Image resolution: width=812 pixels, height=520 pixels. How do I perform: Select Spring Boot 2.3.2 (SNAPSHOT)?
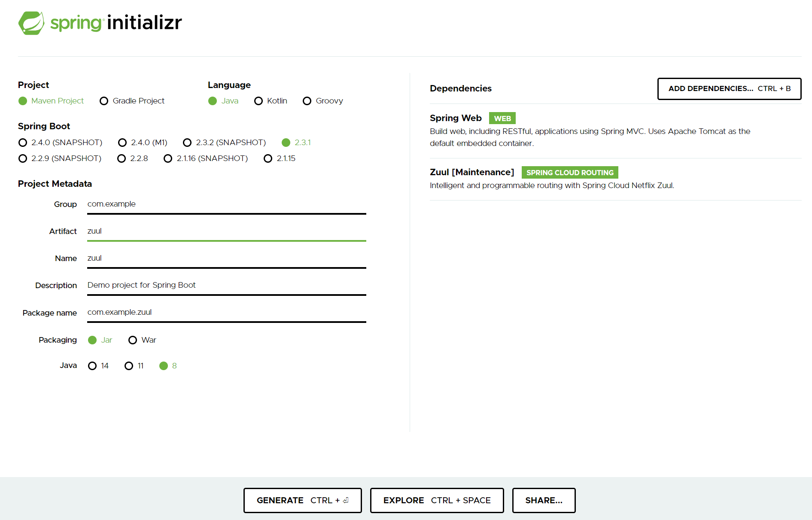(224, 143)
